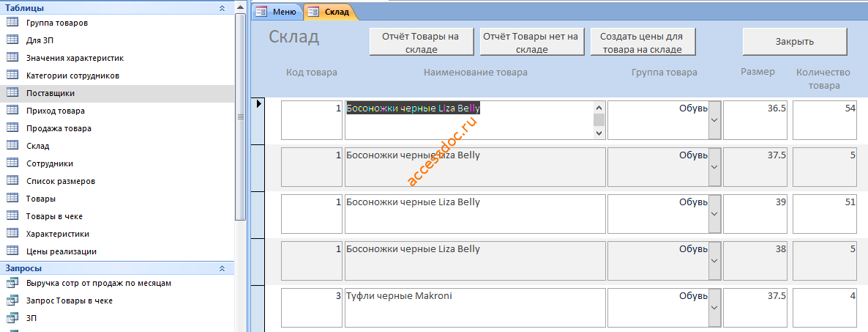Open Группа товара dropdown for size 37.5 Босоножки row
Image resolution: width=868 pixels, height=332 pixels.
click(714, 167)
